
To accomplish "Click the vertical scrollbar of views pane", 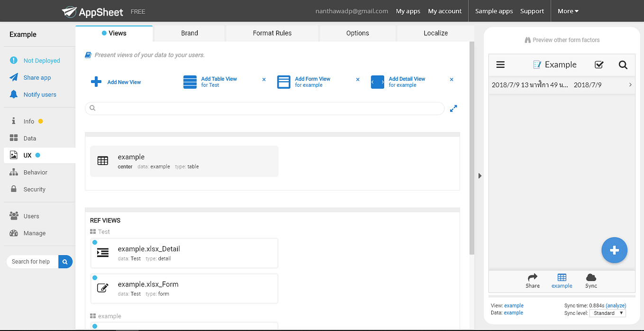I will pyautogui.click(x=471, y=148).
